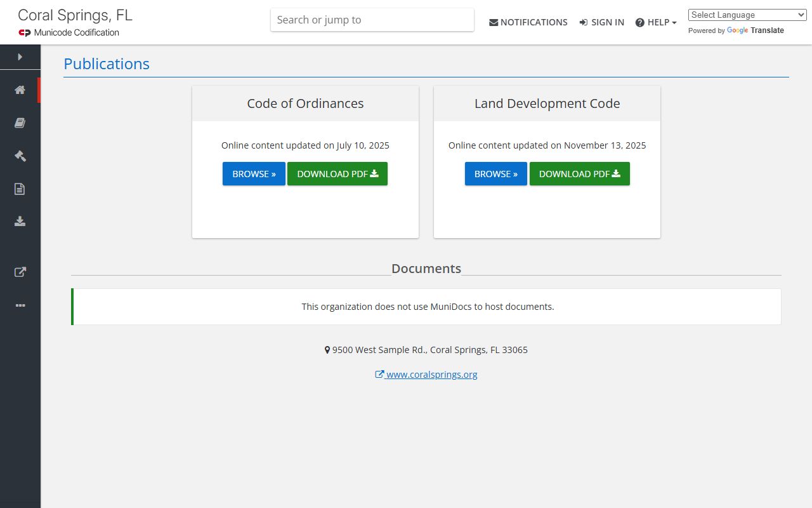
Task: Click the external link icon in sidebar
Action: coord(20,272)
